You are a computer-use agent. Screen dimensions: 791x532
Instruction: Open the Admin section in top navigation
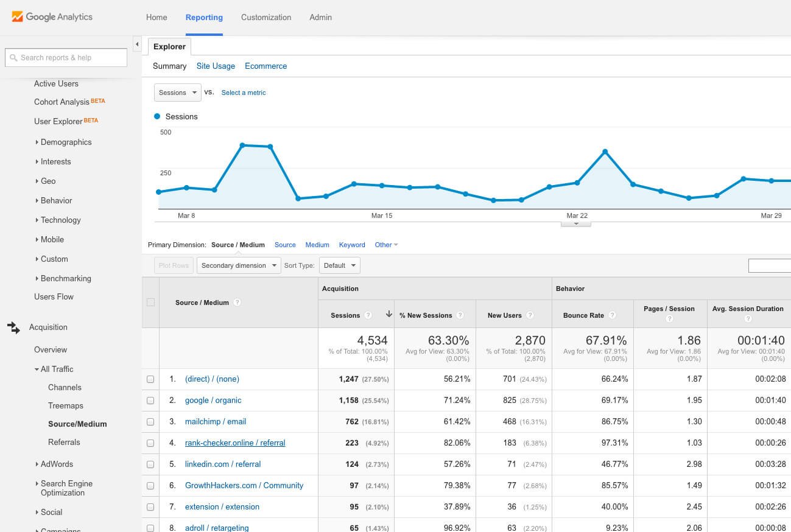point(320,17)
